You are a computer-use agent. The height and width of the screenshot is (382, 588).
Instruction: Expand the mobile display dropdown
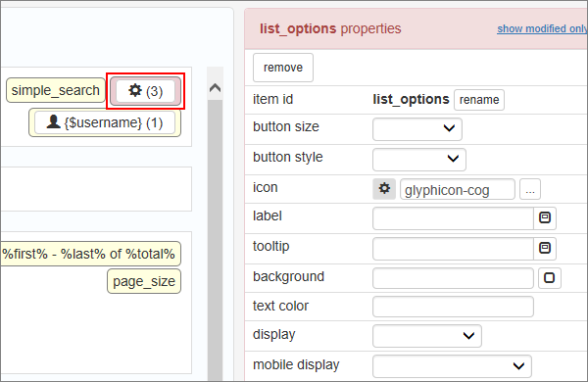(x=452, y=366)
